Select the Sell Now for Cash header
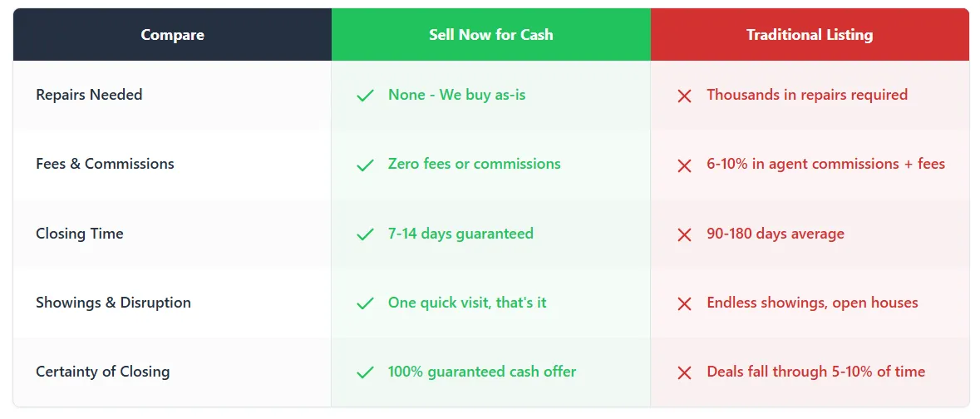 click(x=491, y=34)
